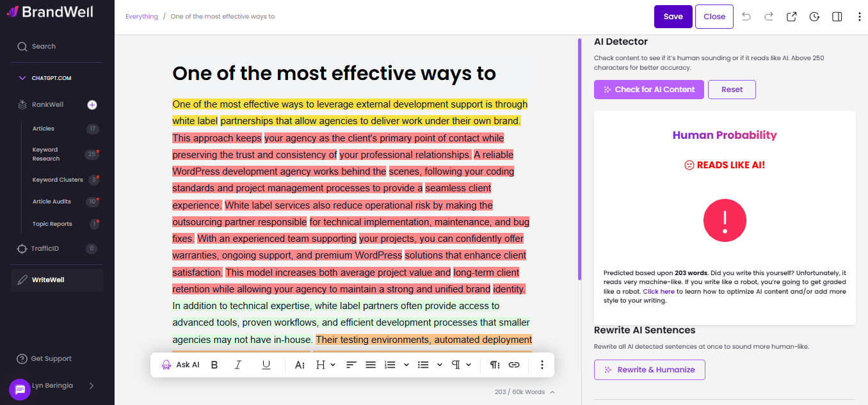868x405 pixels.
Task: Open more options in the formatting toolbar
Action: [x=542, y=365]
